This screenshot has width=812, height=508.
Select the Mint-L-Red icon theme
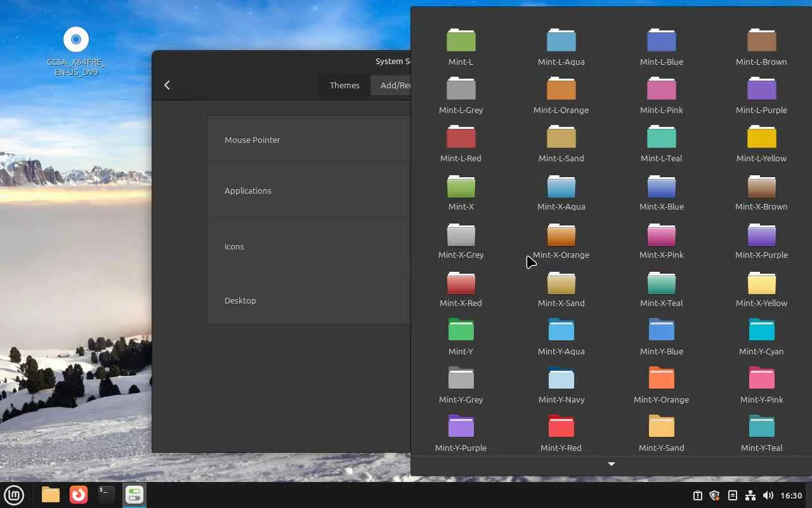(461, 144)
